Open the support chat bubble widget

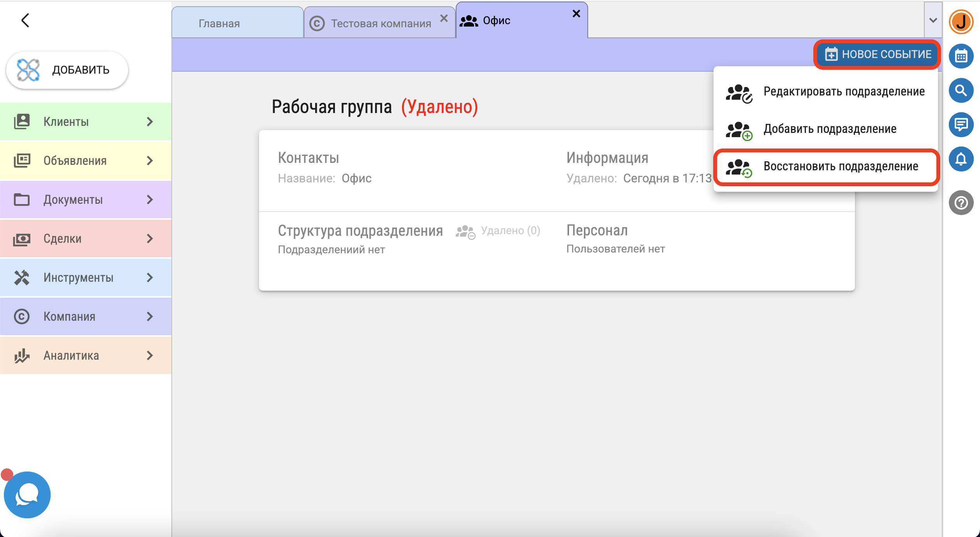pyautogui.click(x=27, y=495)
